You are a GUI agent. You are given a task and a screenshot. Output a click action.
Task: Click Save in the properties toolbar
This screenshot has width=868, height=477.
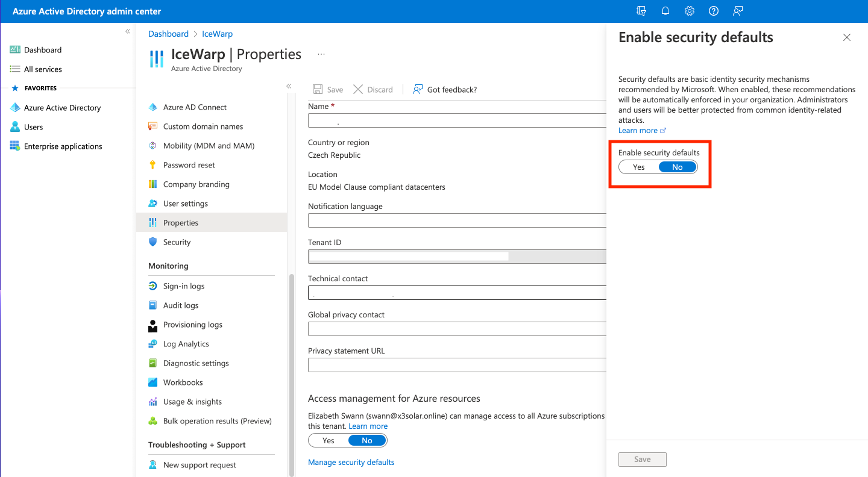[x=328, y=89]
